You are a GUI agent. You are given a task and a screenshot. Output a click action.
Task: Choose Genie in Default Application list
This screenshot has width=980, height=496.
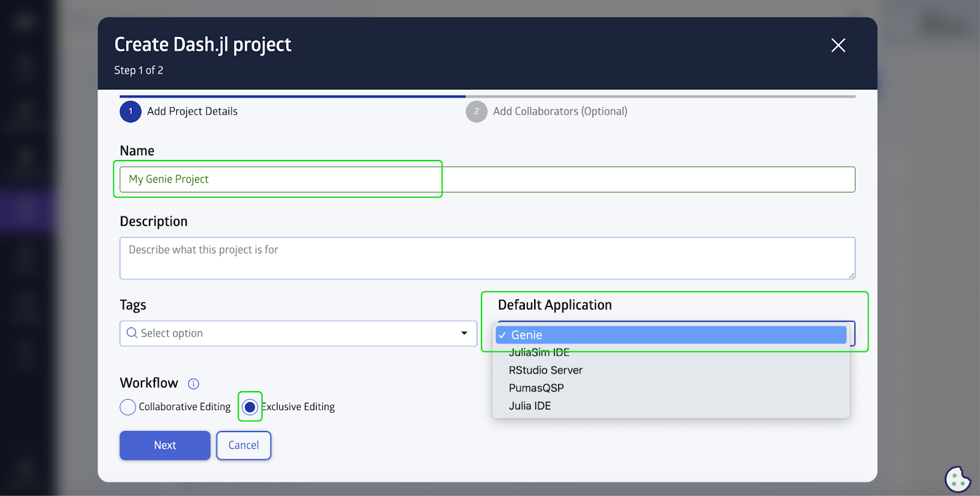(x=671, y=335)
